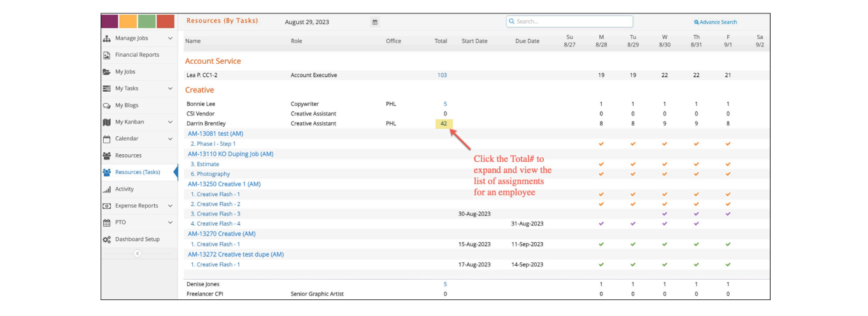The width and height of the screenshot is (868, 316).
Task: Click the Expense Reports icon
Action: click(x=107, y=206)
